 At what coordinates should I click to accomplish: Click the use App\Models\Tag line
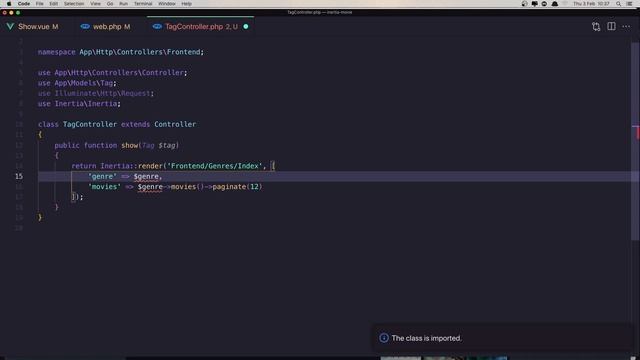77,83
